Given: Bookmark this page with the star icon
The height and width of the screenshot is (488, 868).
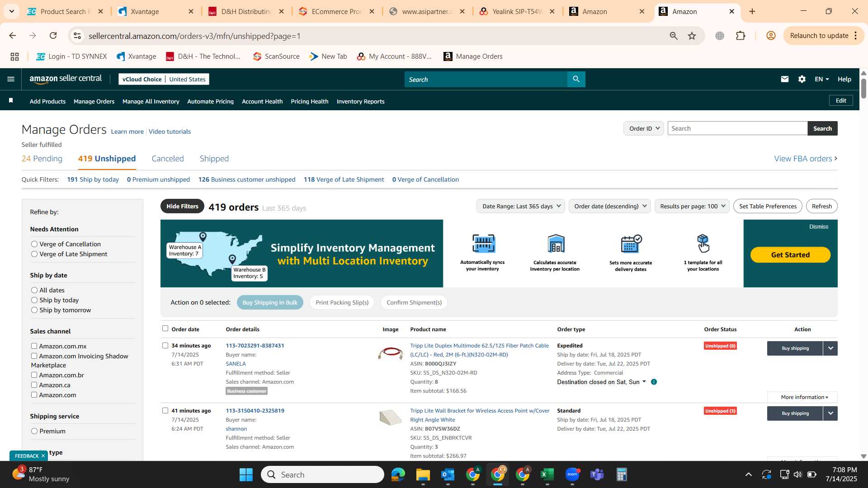Looking at the screenshot, I should click(x=692, y=36).
